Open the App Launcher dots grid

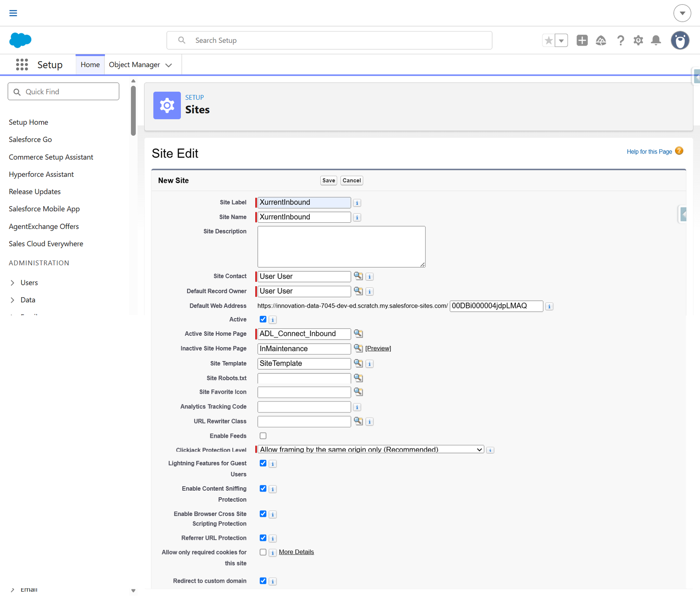tap(22, 64)
